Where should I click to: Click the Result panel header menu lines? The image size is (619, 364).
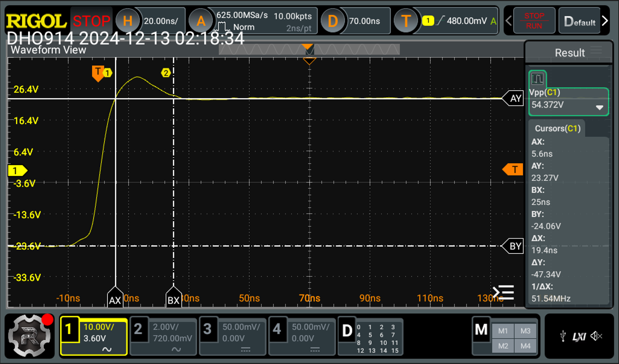(596, 50)
